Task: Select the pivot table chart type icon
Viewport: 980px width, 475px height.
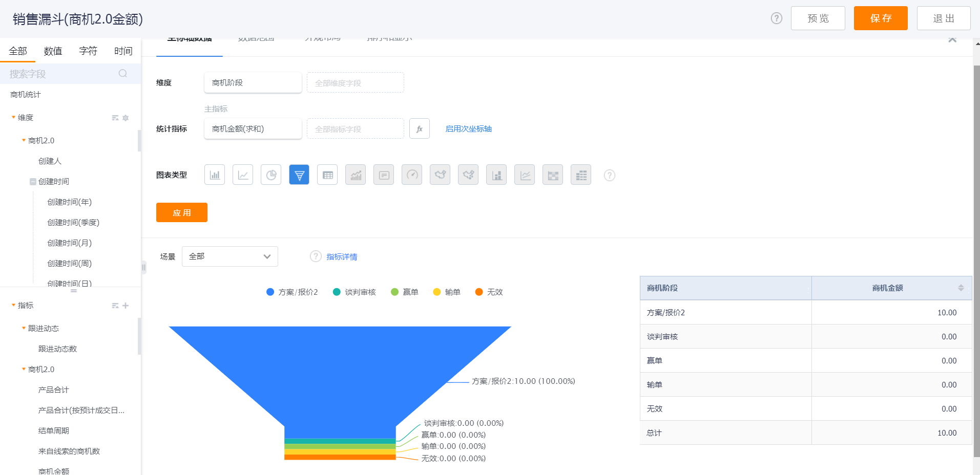Action: click(581, 175)
